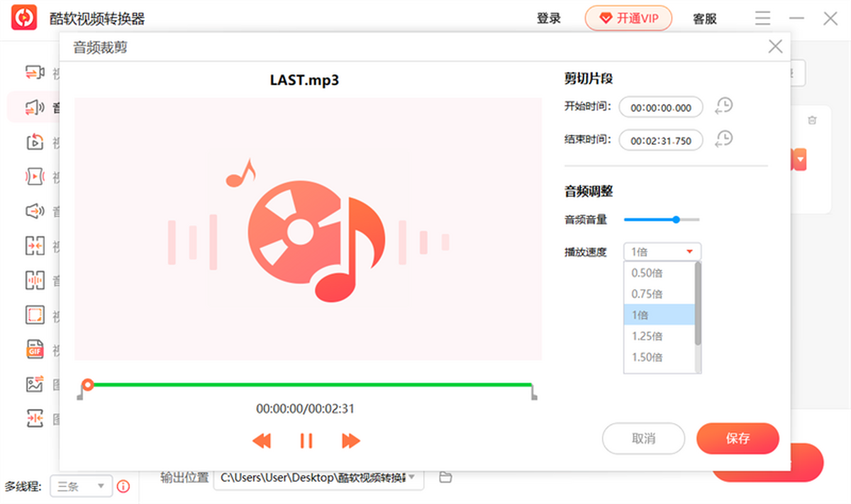Click the fast-forward playback icon
The height and width of the screenshot is (504, 851).
click(x=350, y=441)
